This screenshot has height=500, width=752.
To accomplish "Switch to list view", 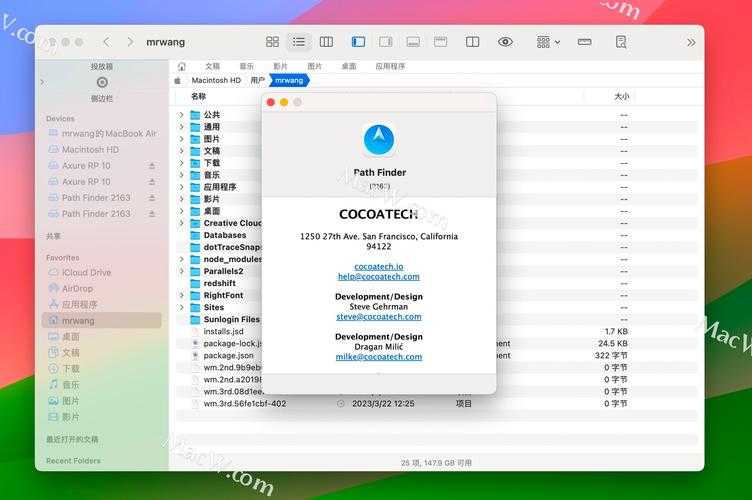I will (299, 42).
